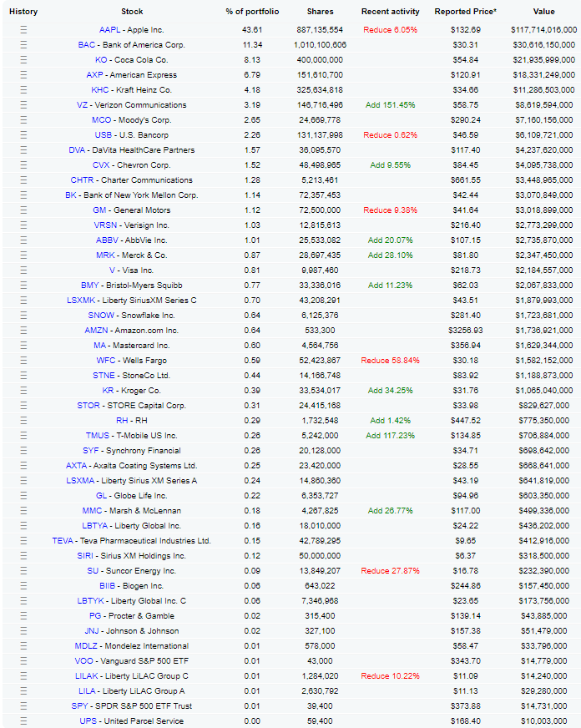Viewport: 581px width, 728px height.
Task: Open the LSXMA ticker link
Action: (x=80, y=481)
